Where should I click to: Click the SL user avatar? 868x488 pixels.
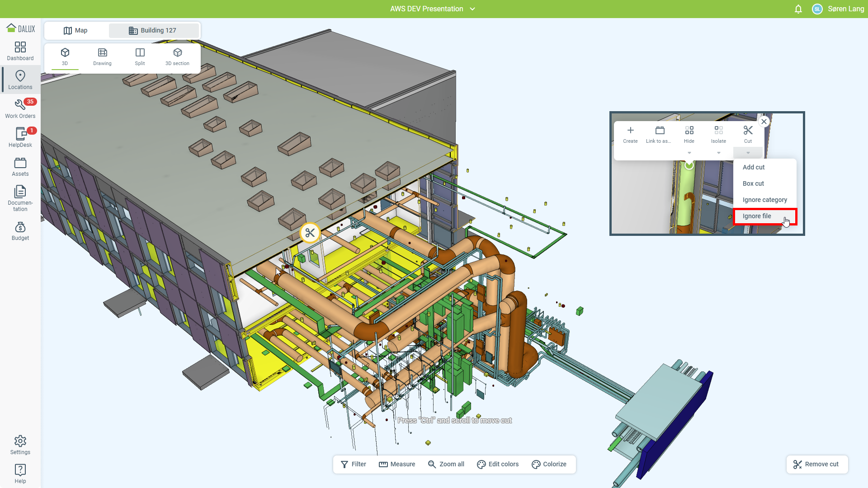click(817, 9)
